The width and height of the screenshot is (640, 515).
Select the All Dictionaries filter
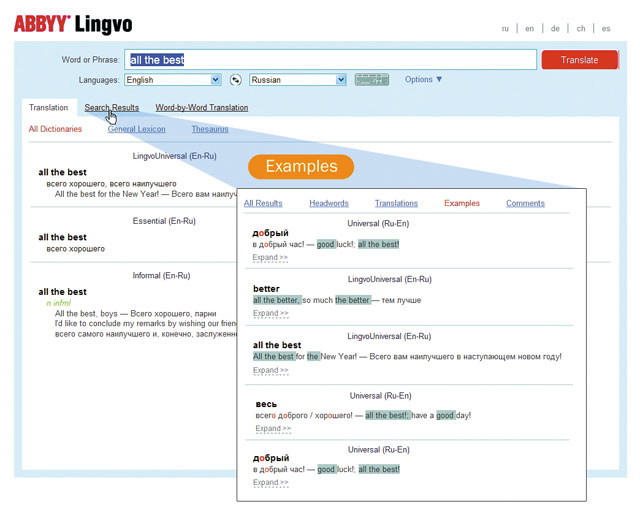click(55, 129)
